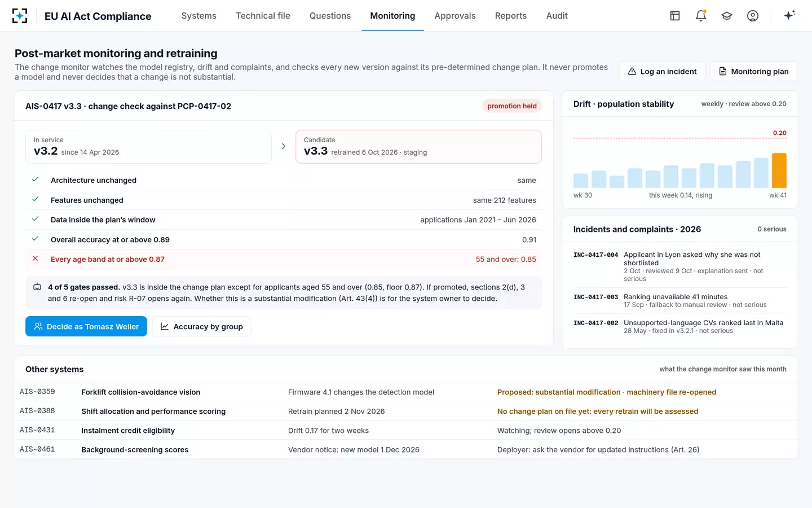Screen dimensions: 812x508
Task: Click the checkmark beside Architecture unchanged
Action: click(x=35, y=179)
